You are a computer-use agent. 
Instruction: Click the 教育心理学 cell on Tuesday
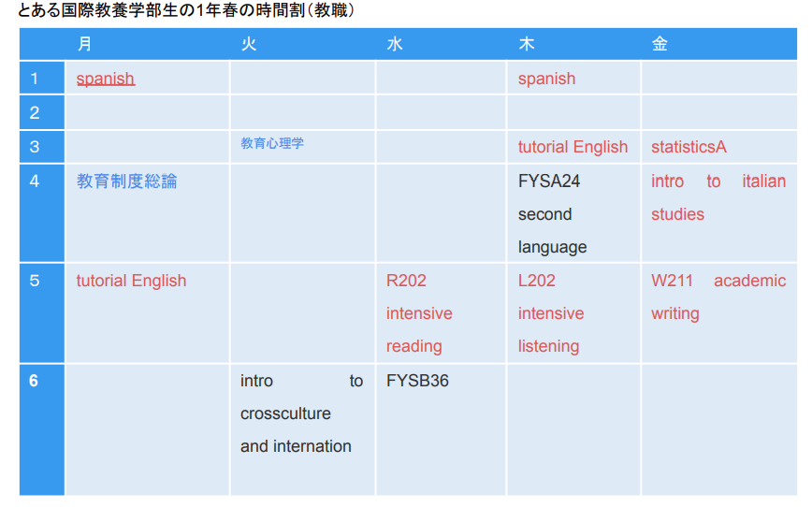[x=302, y=147]
